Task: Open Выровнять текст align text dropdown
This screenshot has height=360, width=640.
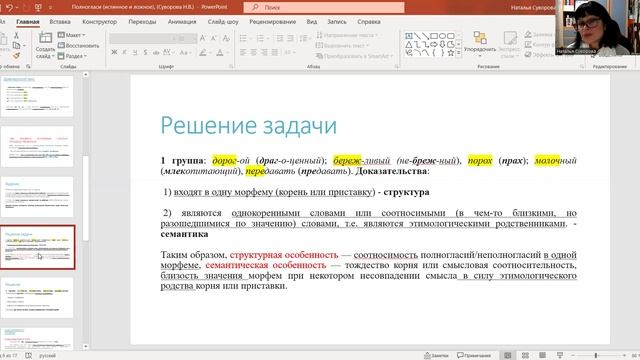Action: click(x=342, y=45)
